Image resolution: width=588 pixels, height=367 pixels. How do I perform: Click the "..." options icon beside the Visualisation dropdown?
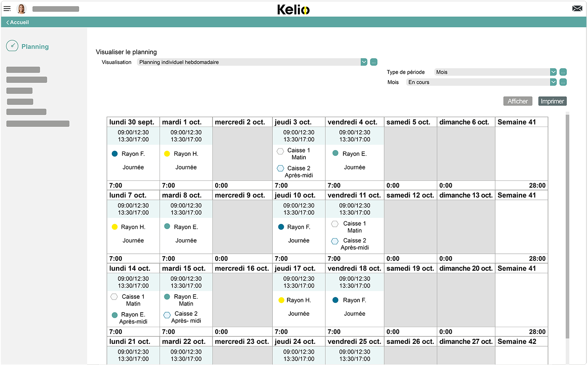pos(373,62)
